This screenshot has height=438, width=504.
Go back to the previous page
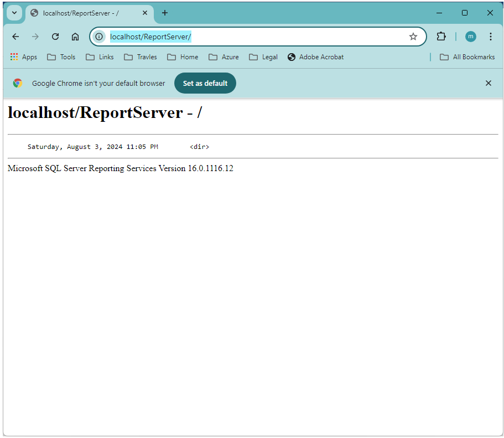(15, 37)
